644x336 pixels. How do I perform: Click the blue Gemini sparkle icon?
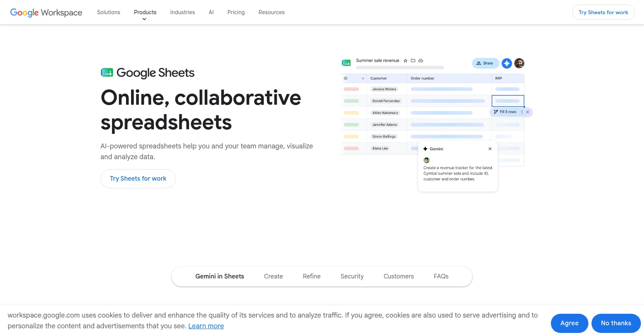tap(507, 63)
